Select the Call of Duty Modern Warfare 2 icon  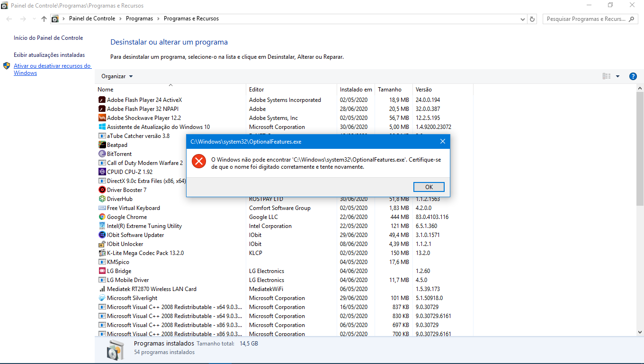coord(102,163)
